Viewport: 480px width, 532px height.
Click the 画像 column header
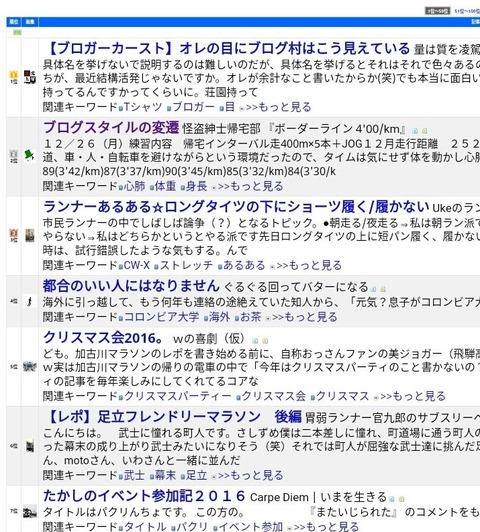point(30,22)
